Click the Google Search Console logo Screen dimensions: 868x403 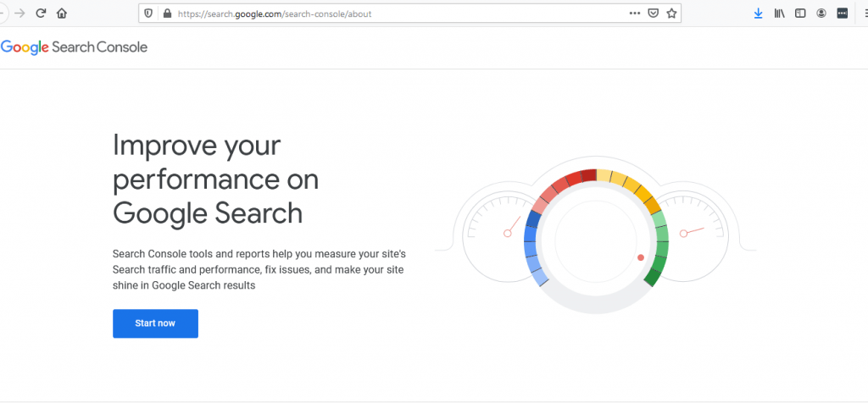pyautogui.click(x=75, y=47)
